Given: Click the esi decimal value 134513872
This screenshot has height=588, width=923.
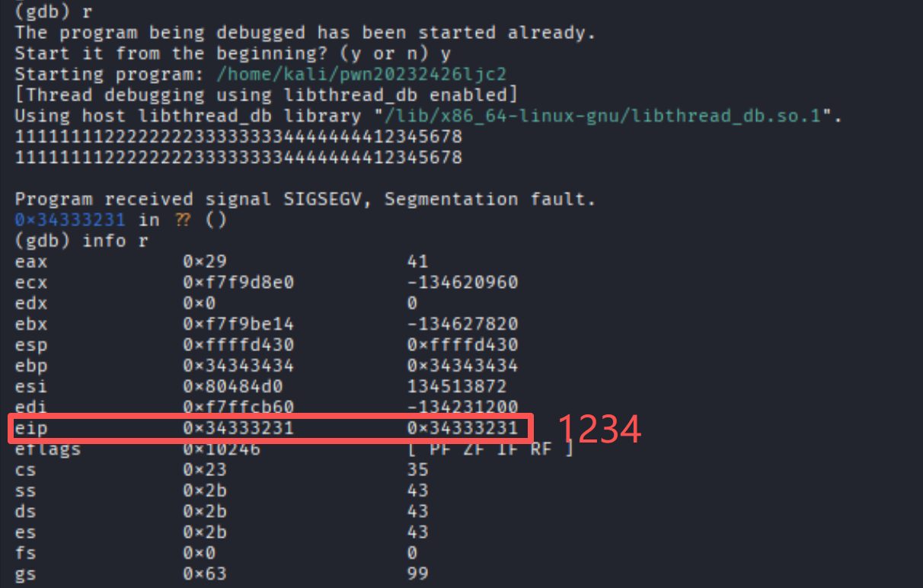Looking at the screenshot, I should [457, 386].
